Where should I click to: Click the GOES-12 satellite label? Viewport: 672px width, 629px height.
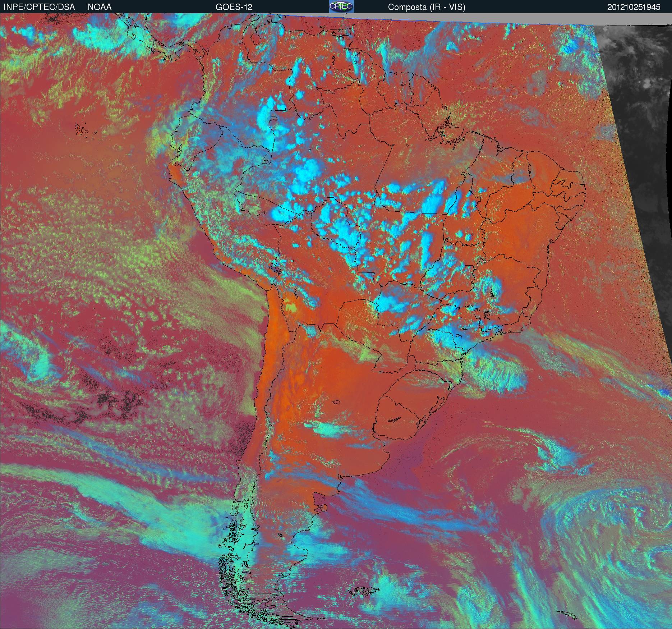(234, 7)
